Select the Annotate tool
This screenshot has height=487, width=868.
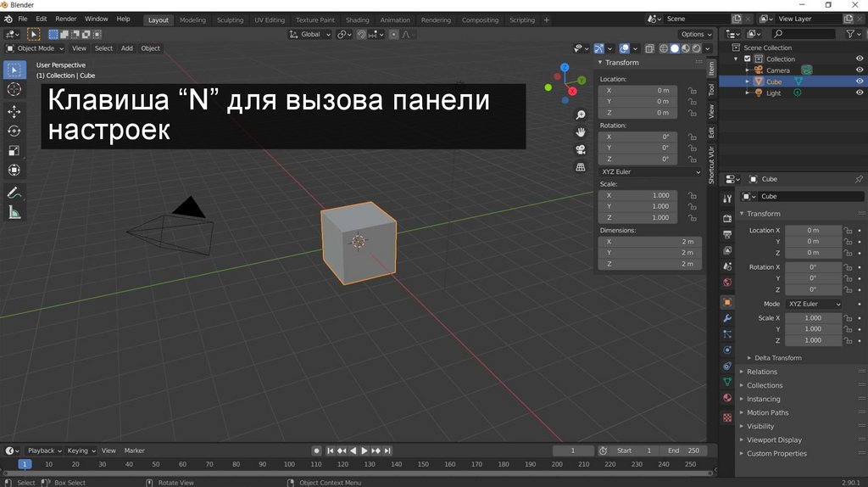tap(14, 193)
